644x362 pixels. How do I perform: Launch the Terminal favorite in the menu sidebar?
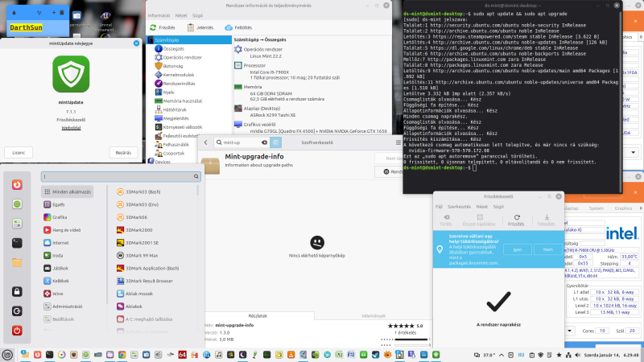pyautogui.click(x=17, y=243)
